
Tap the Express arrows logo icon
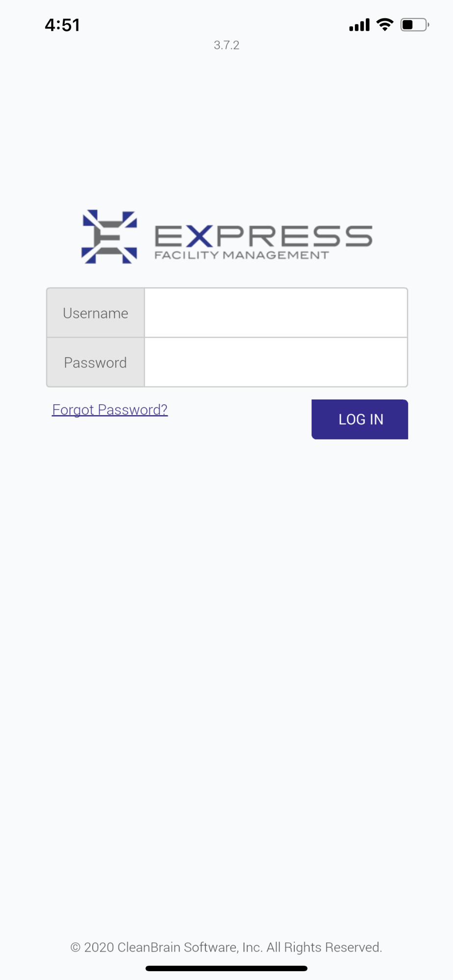point(109,237)
